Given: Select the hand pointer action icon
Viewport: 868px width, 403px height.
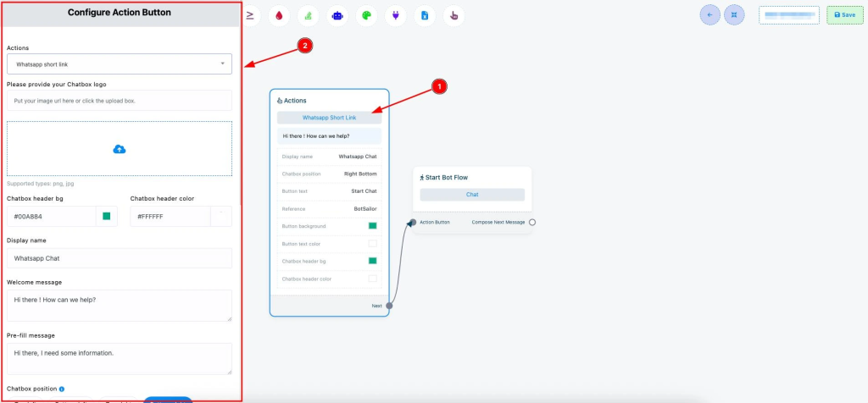Looking at the screenshot, I should point(453,15).
